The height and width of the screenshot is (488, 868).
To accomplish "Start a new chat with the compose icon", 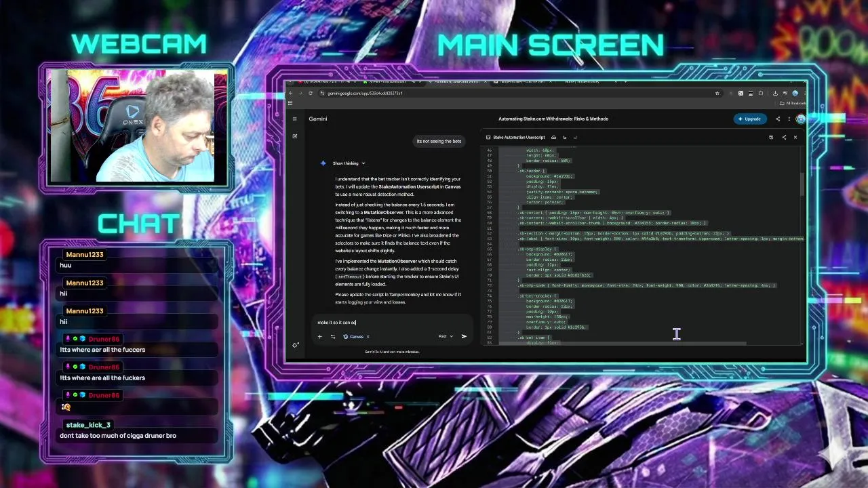I will pos(295,136).
